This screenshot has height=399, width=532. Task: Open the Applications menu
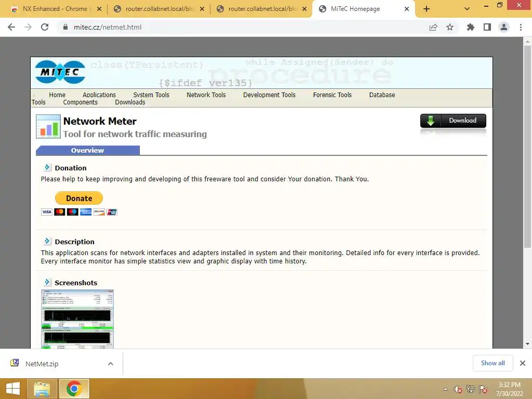[x=99, y=95]
